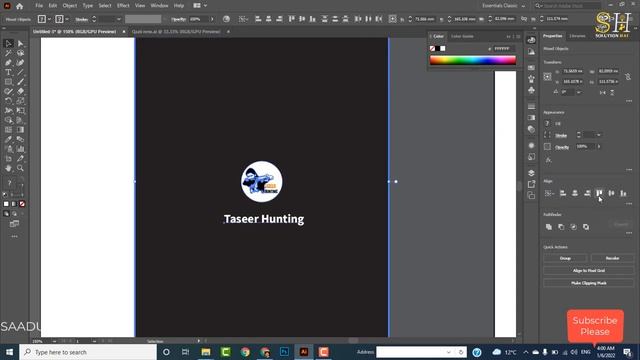
Task: Select the Pen tool
Action: [x=9, y=62]
